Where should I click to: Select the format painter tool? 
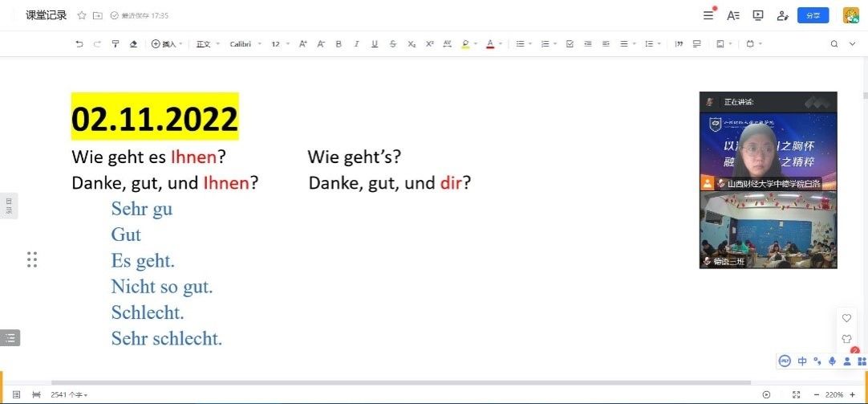(x=116, y=44)
